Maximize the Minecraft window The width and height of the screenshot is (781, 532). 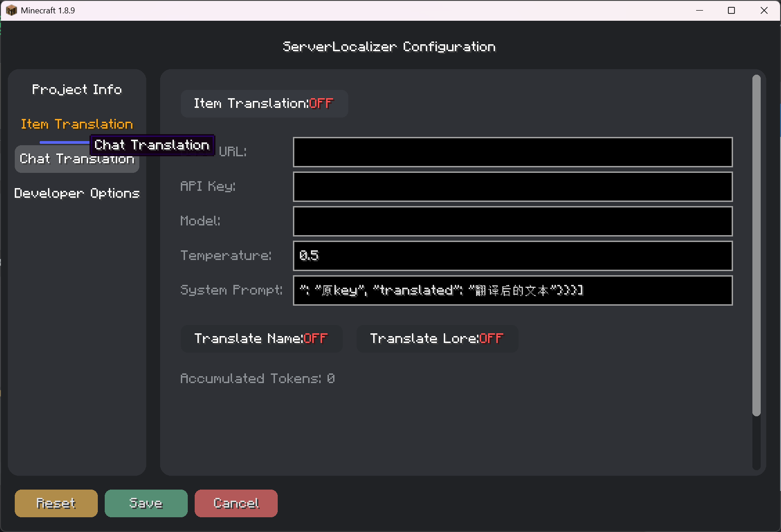pyautogui.click(x=731, y=10)
